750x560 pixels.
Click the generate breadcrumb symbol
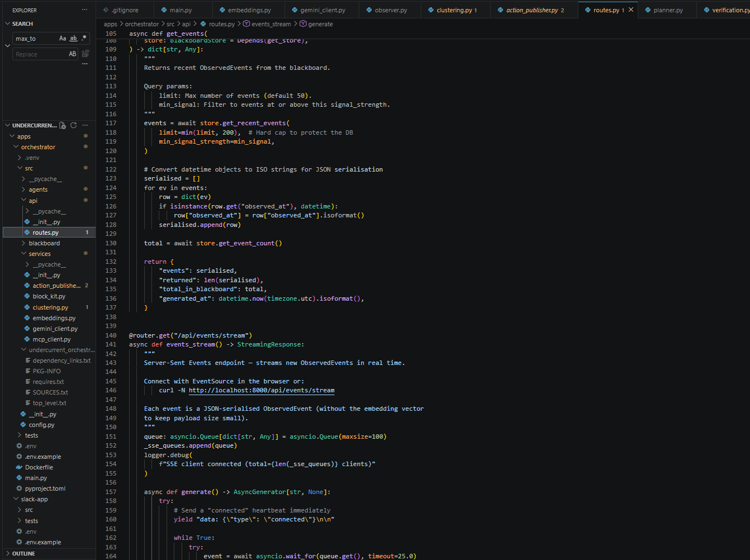[x=316, y=24]
